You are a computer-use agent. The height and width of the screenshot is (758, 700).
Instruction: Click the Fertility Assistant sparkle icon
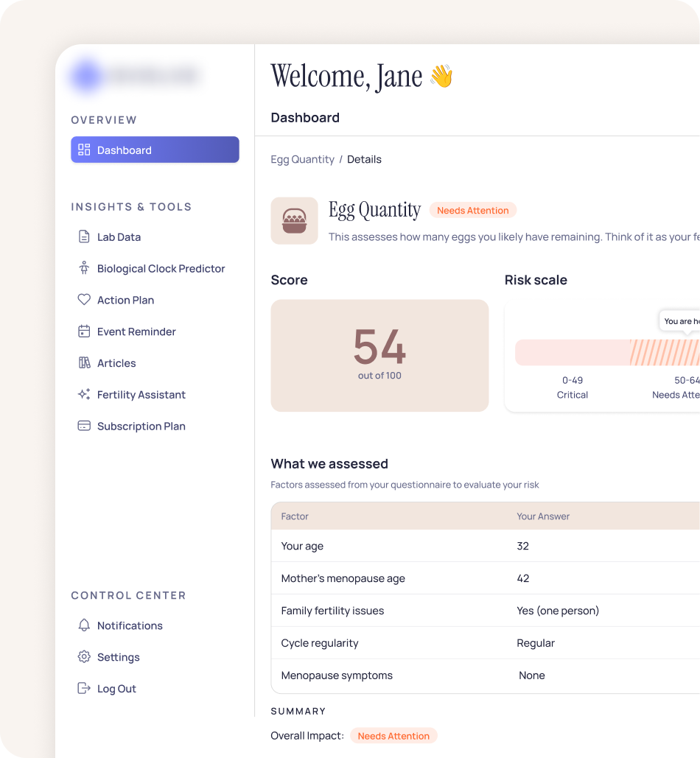tap(84, 394)
